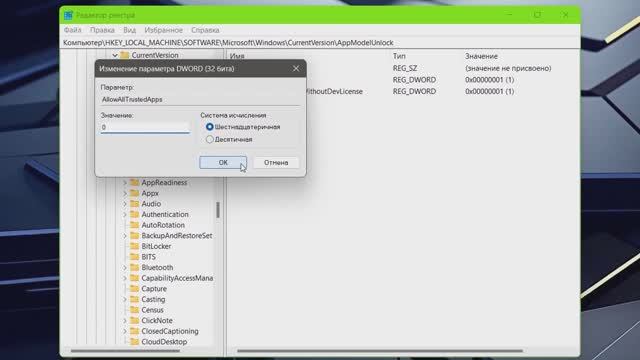Click the REG_SZ type cell
Screen dimensions: 640x360
pyautogui.click(x=405, y=68)
